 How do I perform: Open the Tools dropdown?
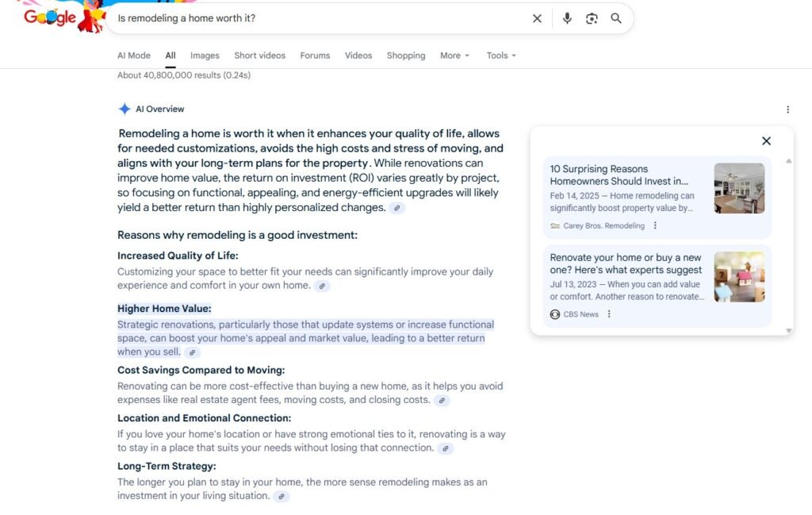(501, 56)
